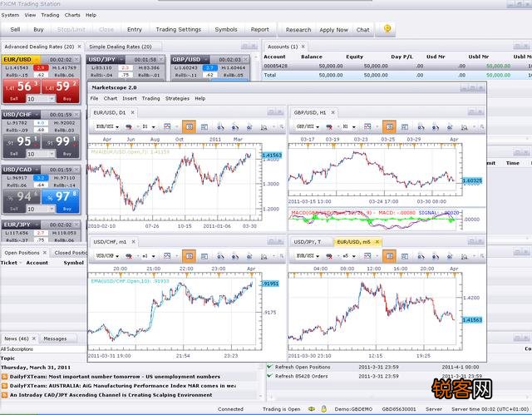Switch to Simple Dealing Rates (20) tab

coord(120,47)
